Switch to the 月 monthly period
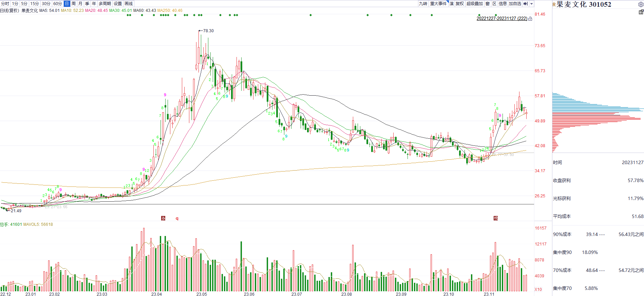This screenshot has width=644, height=296. pos(80,3)
